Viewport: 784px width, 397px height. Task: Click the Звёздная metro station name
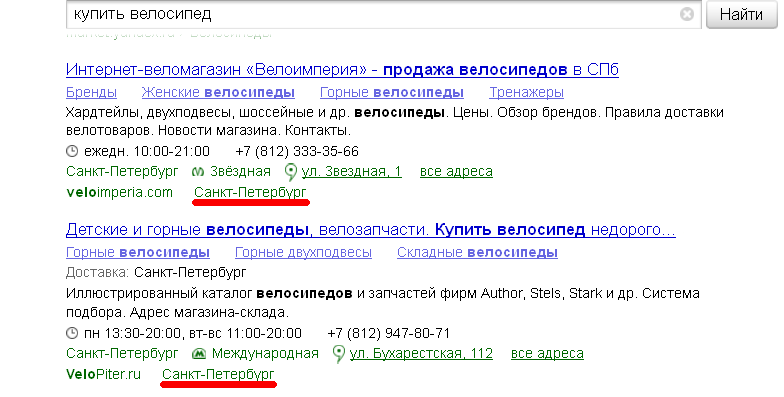[x=240, y=172]
